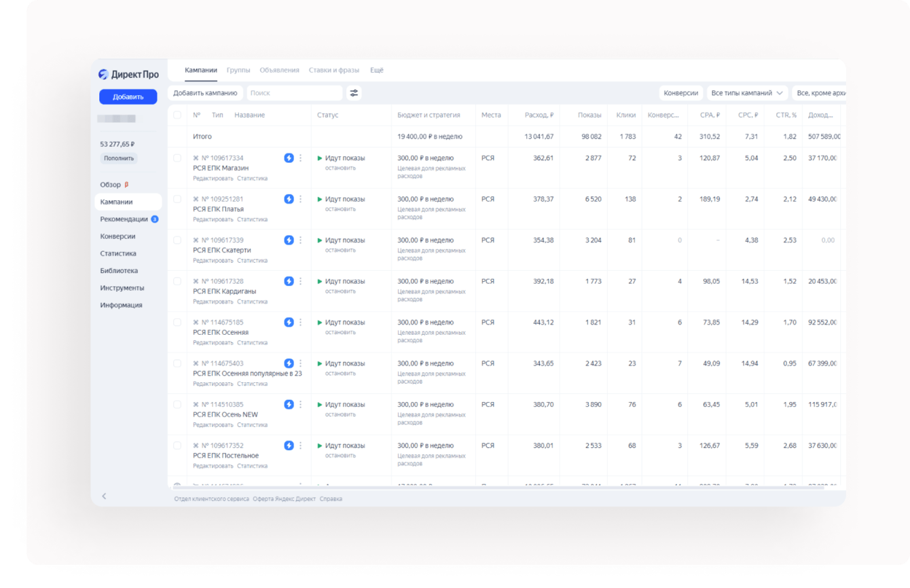Open Конверсии in the left sidebar
910x588 pixels.
pyautogui.click(x=117, y=236)
